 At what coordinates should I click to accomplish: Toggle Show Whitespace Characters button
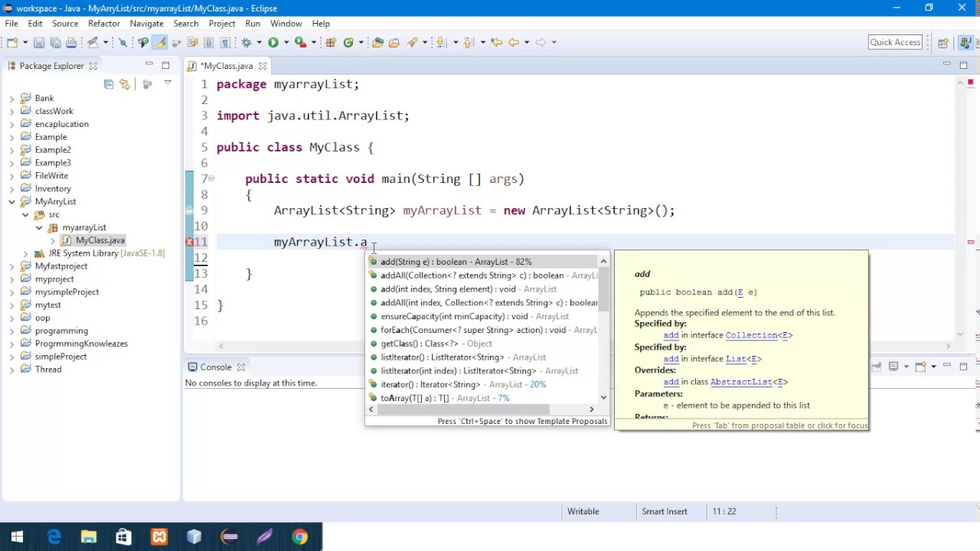click(225, 43)
